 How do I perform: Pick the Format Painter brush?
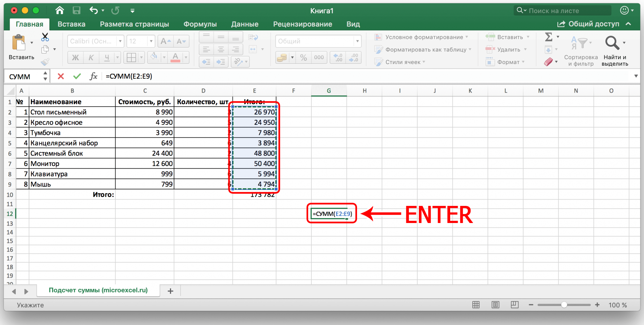tap(45, 61)
